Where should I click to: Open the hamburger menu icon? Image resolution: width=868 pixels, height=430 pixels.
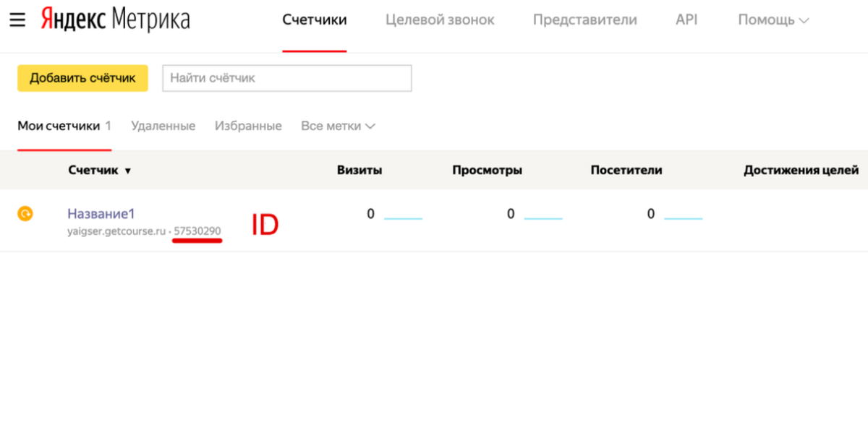[x=17, y=20]
